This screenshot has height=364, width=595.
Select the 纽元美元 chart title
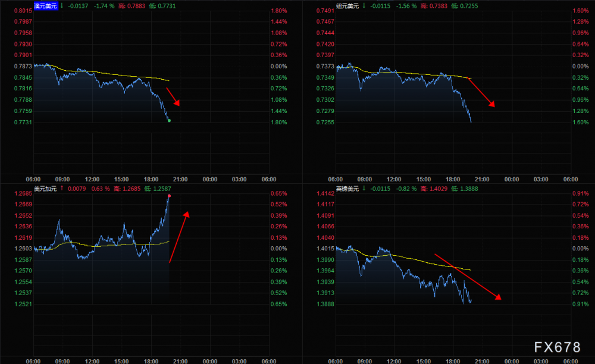[347, 6]
